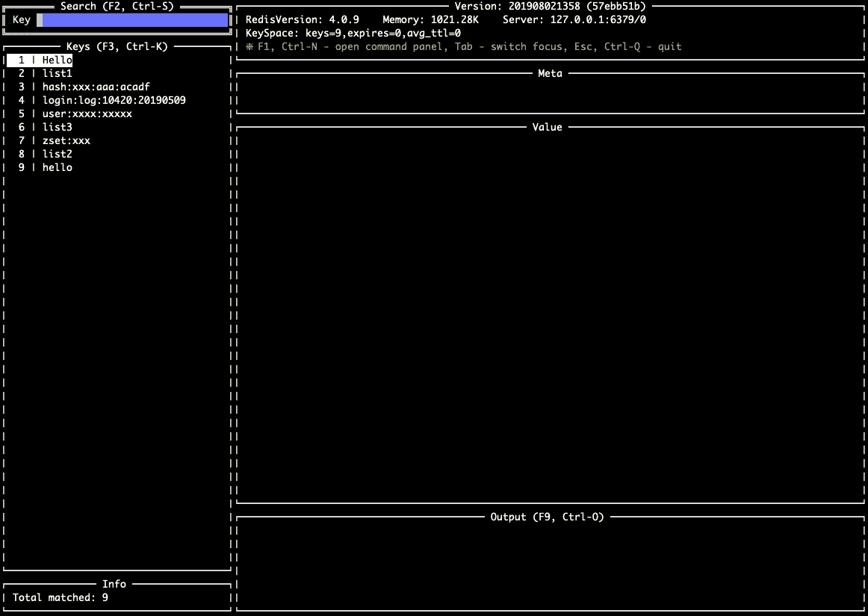Select the "list3" key
Screen dimensions: 868x616
click(x=57, y=127)
